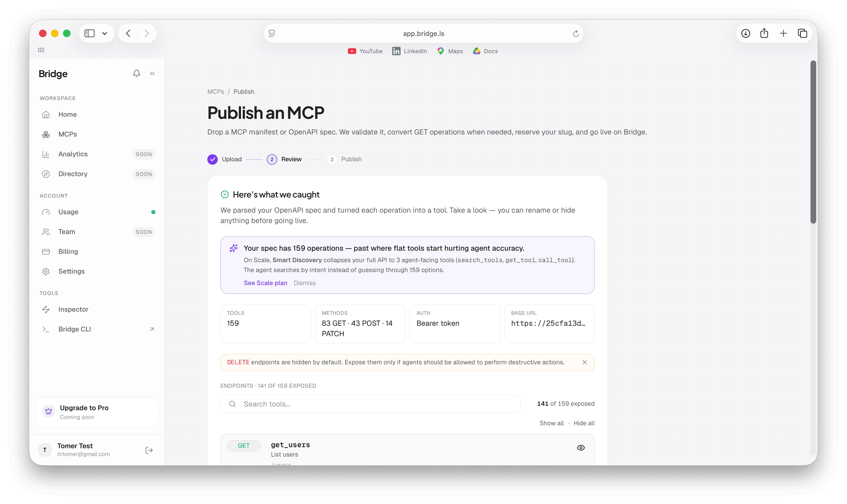
Task: Go forward in the browser
Action: [147, 33]
